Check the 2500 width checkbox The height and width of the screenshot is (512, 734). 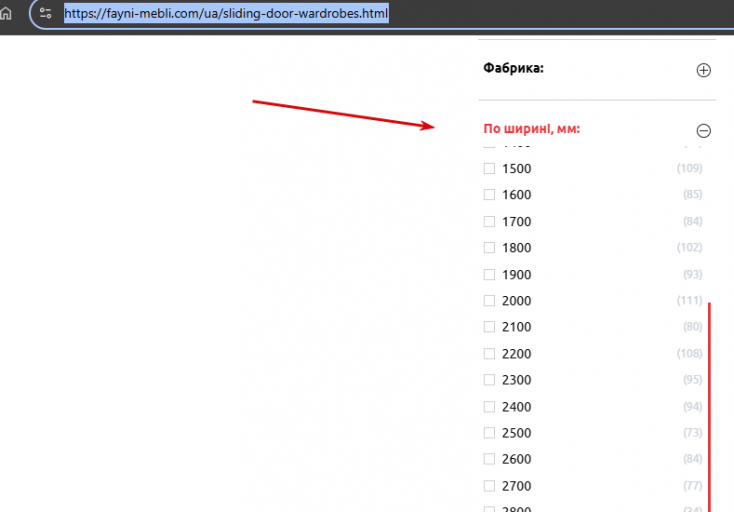tap(489, 433)
